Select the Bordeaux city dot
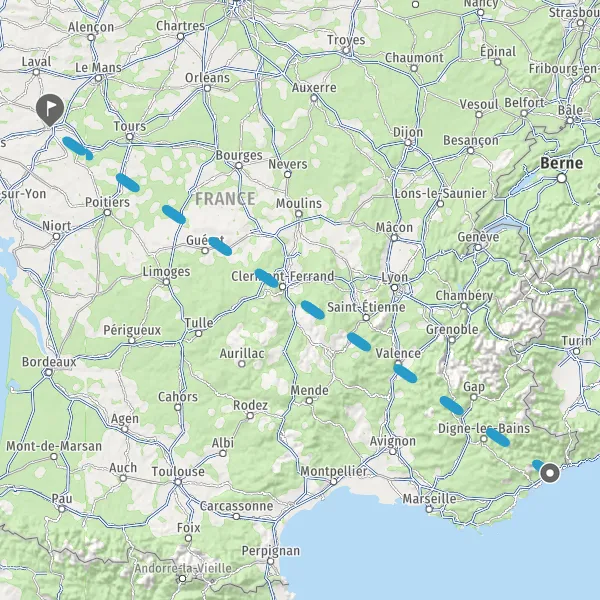 pos(49,372)
